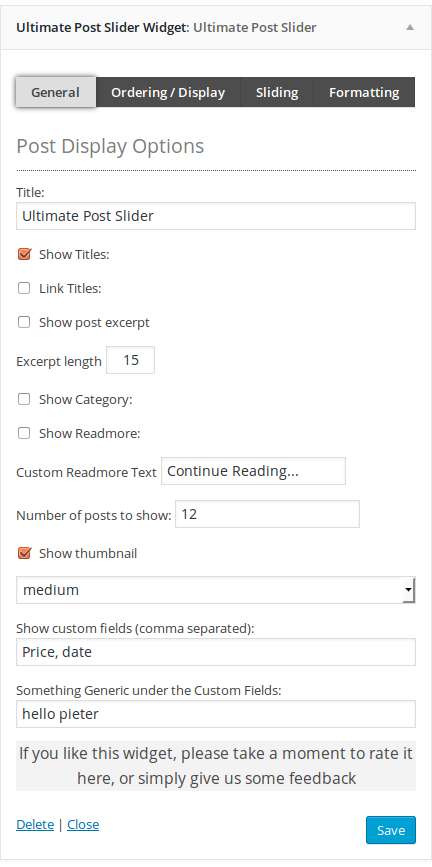This screenshot has height=867, width=432.
Task: Tick the Show post excerpt checkbox
Action: point(24,322)
